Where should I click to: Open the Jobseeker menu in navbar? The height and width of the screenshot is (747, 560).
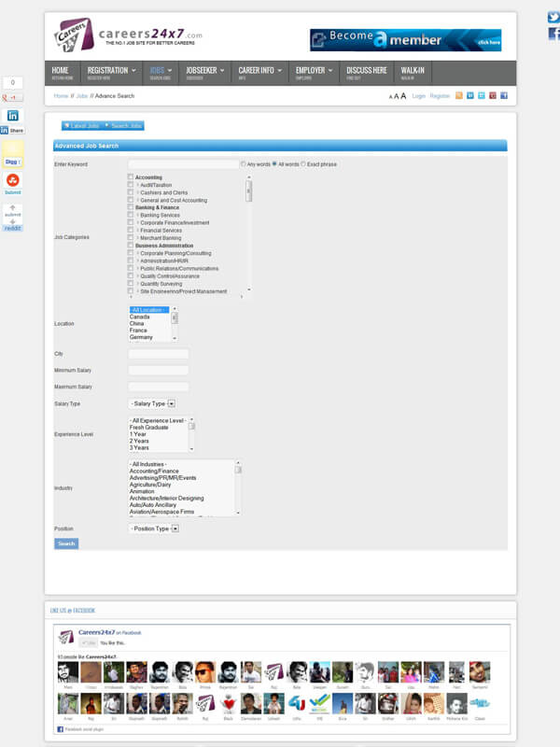[x=204, y=73]
